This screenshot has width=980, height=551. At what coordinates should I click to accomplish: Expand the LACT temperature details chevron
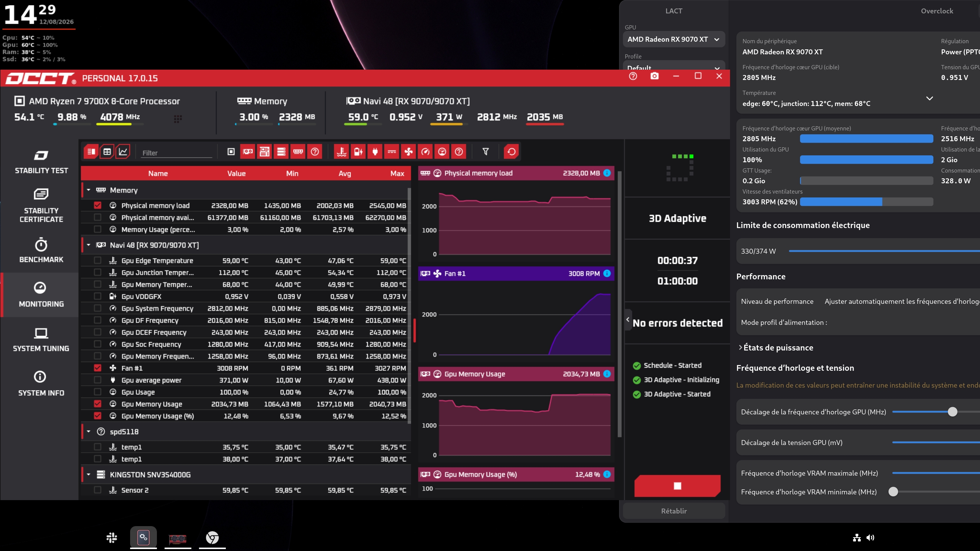click(x=929, y=98)
